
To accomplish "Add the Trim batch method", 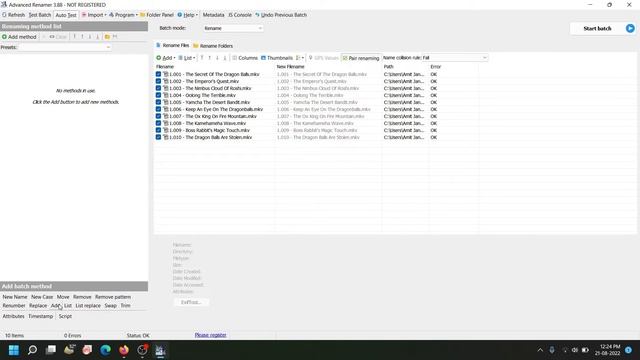I will click(125, 306).
